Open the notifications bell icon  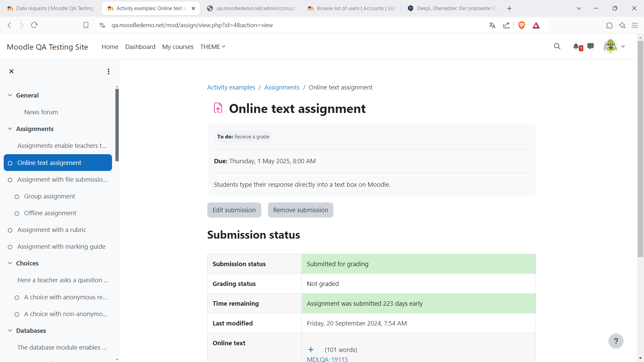click(x=576, y=47)
